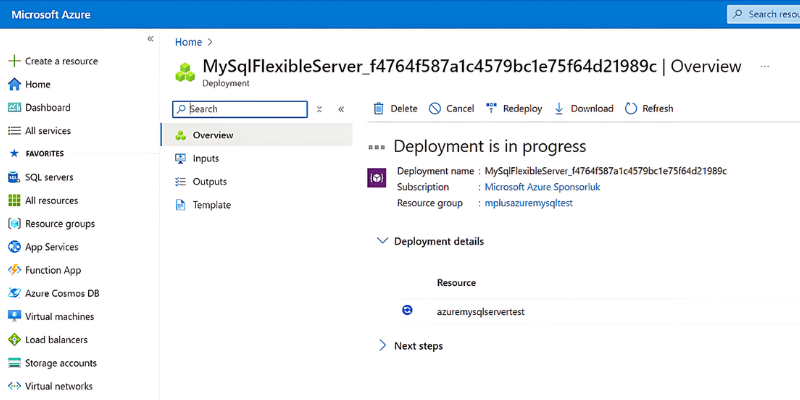
Task: Click the Dashboard chart icon
Action: point(14,108)
